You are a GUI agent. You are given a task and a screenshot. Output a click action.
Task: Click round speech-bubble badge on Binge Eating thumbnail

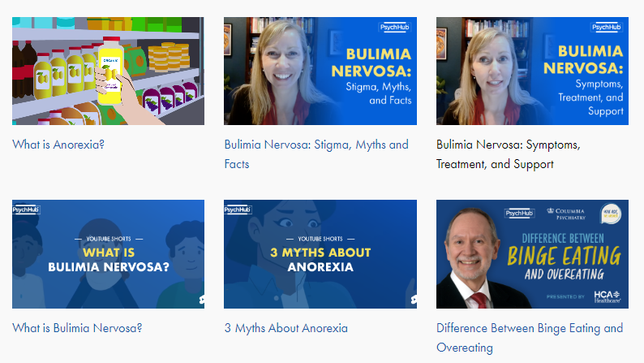pos(610,214)
